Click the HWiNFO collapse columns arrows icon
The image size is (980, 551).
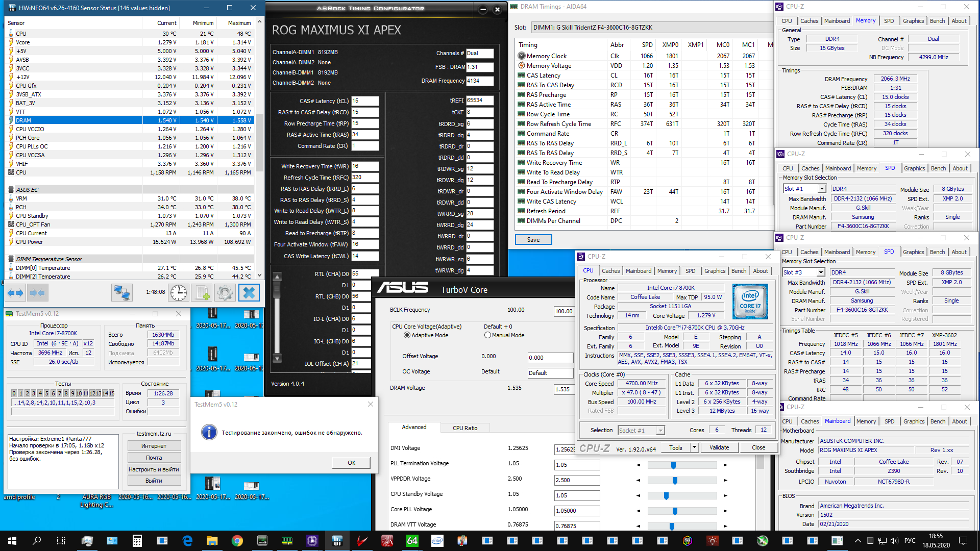coord(38,293)
